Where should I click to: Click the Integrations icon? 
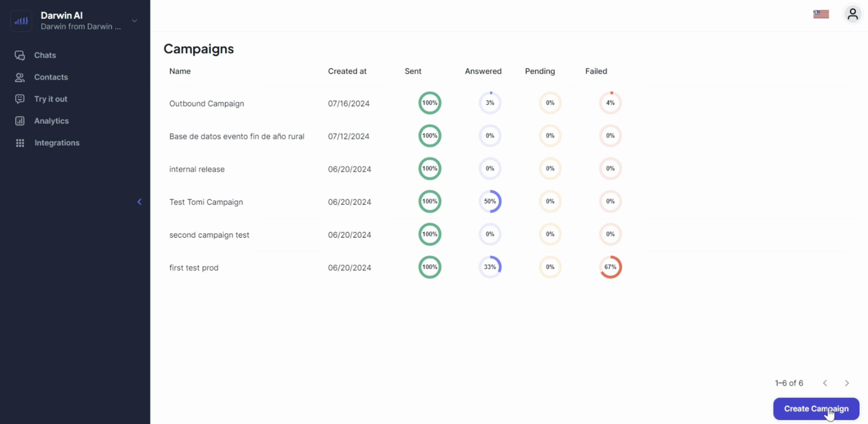tap(19, 143)
